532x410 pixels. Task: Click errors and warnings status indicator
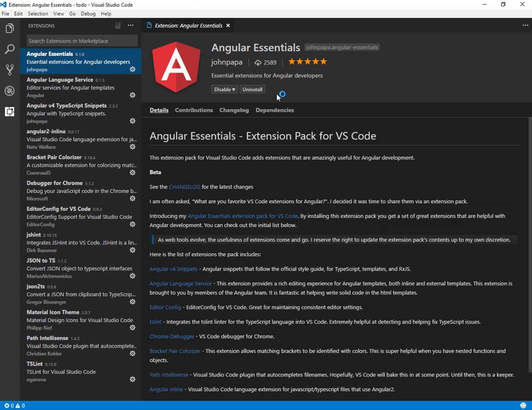[x=15, y=406]
